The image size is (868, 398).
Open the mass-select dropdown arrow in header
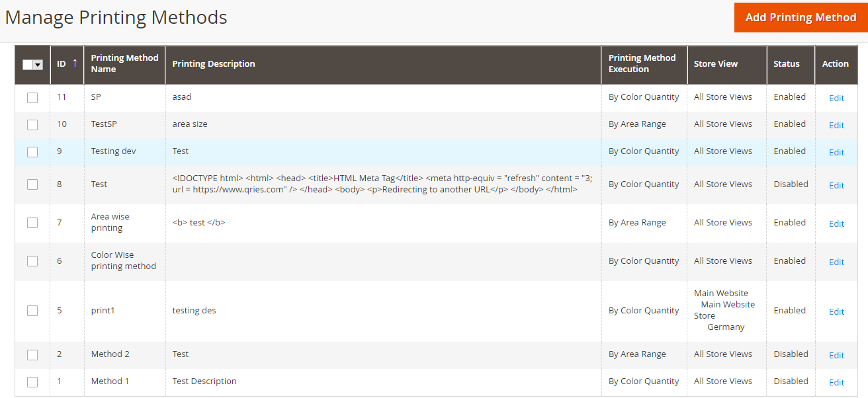coord(38,65)
